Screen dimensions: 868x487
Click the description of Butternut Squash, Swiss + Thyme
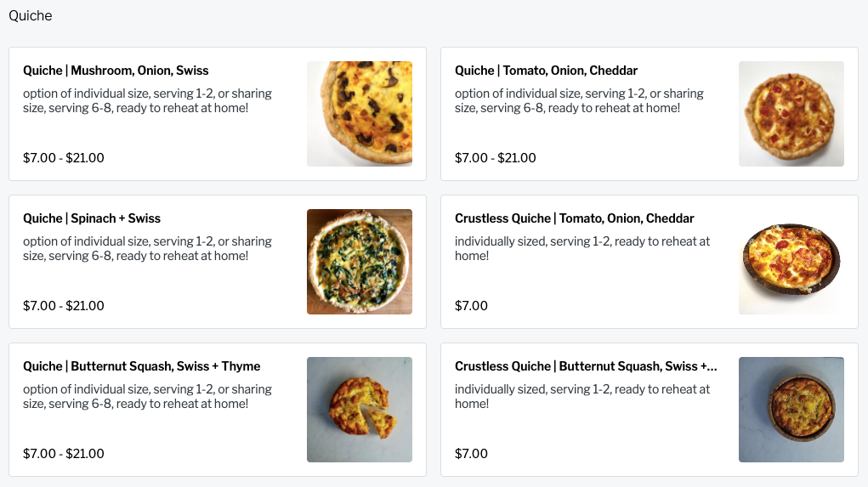coord(147,397)
